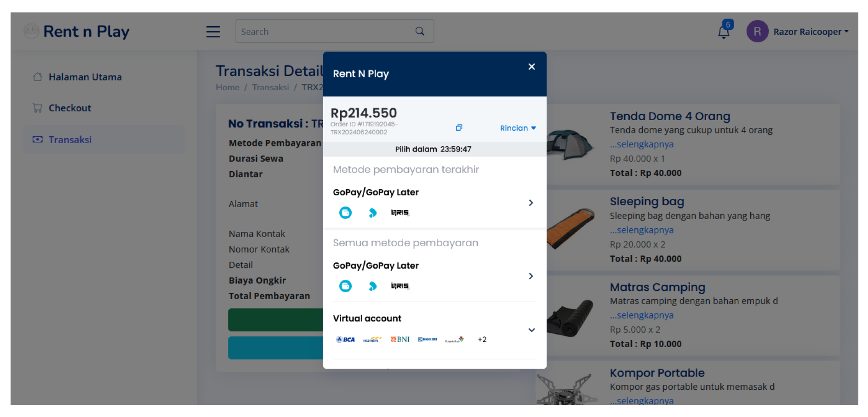
Task: Open GoPay/GoPay Later options via its chevron
Action: [531, 276]
